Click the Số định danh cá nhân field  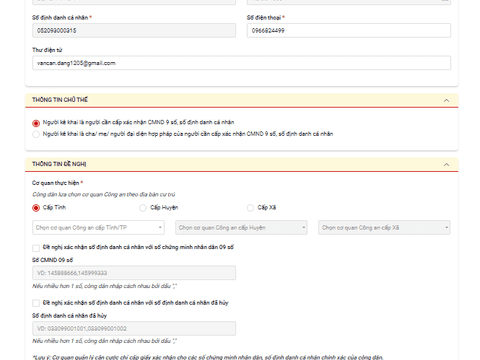(x=134, y=30)
